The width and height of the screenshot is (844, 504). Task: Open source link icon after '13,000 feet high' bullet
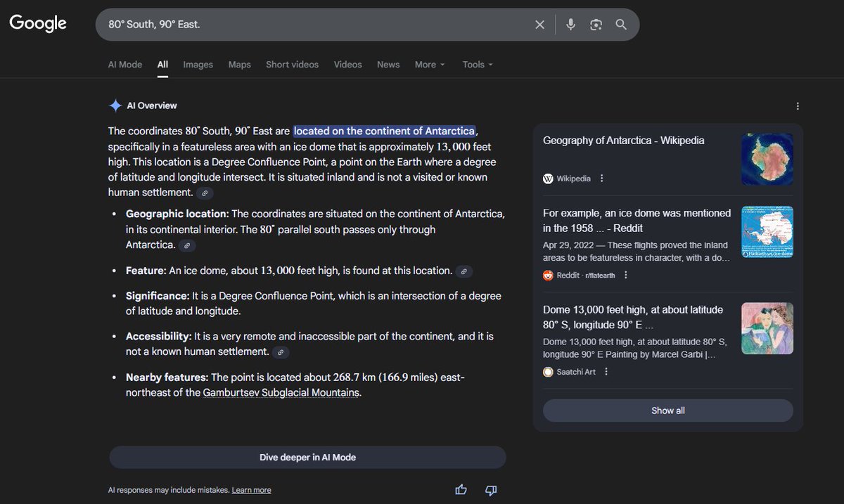click(464, 271)
